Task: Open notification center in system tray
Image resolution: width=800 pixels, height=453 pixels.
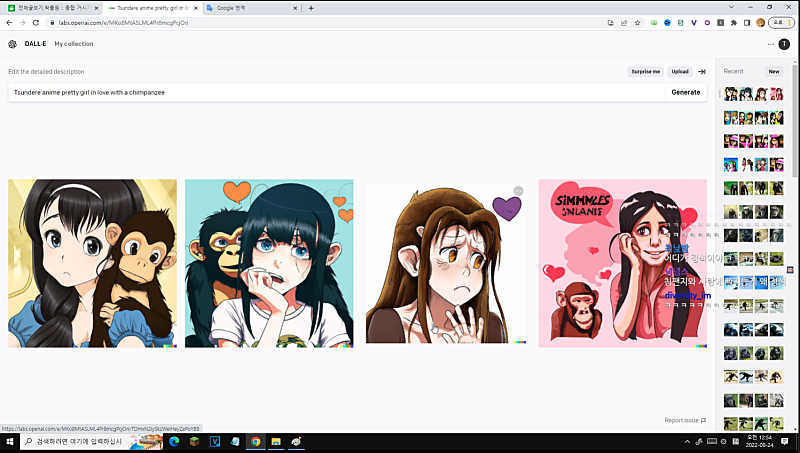Action: tap(785, 441)
